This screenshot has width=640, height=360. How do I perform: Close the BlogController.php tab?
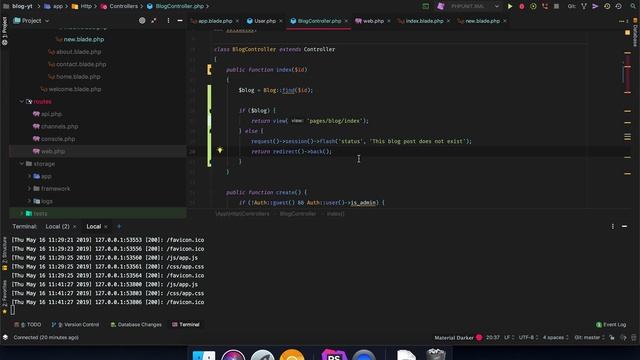pyautogui.click(x=346, y=21)
